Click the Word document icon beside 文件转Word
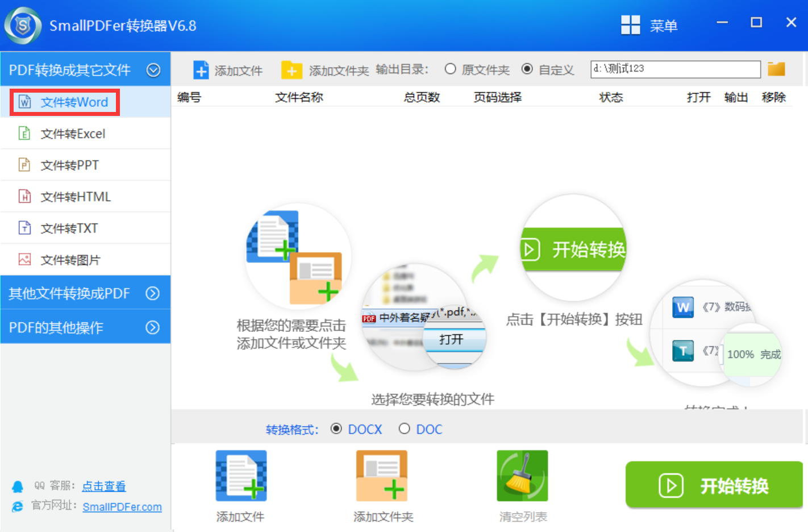 tap(24, 102)
